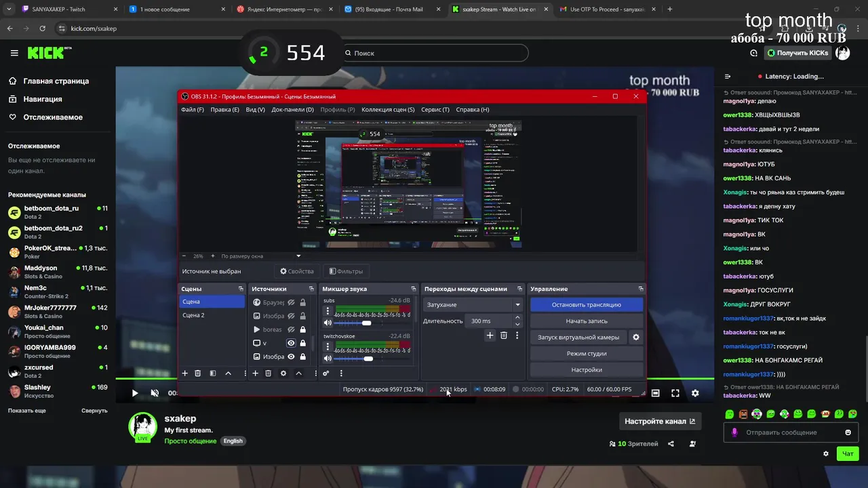Image resolution: width=868 pixels, height=488 pixels.
Task: Click Настройте канал link
Action: 660,421
